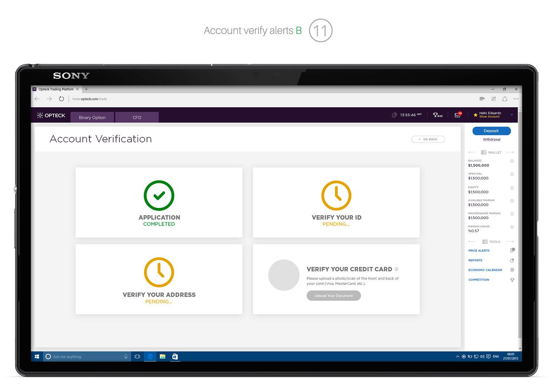Open the Reports link
This screenshot has width=553, height=392.
pos(475,260)
